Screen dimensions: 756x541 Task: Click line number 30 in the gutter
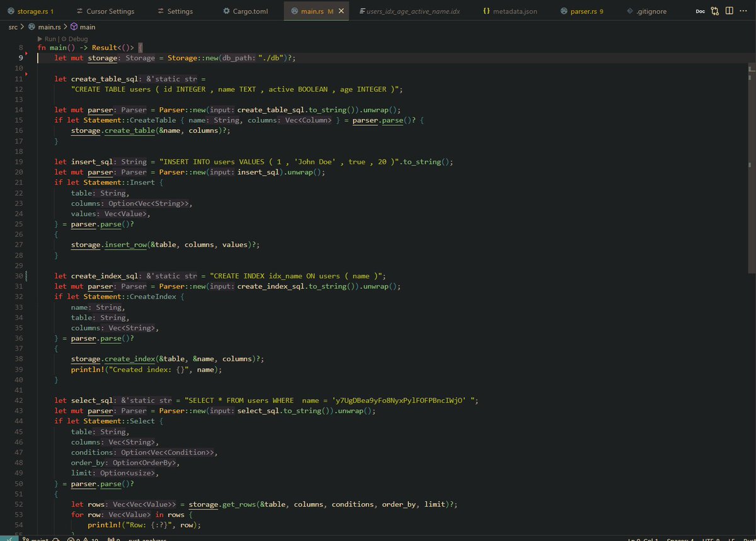point(19,276)
